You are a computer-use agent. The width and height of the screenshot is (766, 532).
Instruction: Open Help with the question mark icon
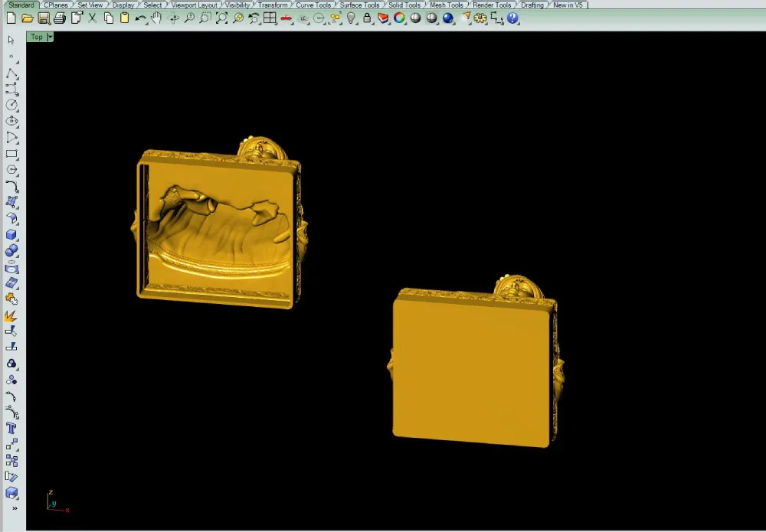point(512,18)
